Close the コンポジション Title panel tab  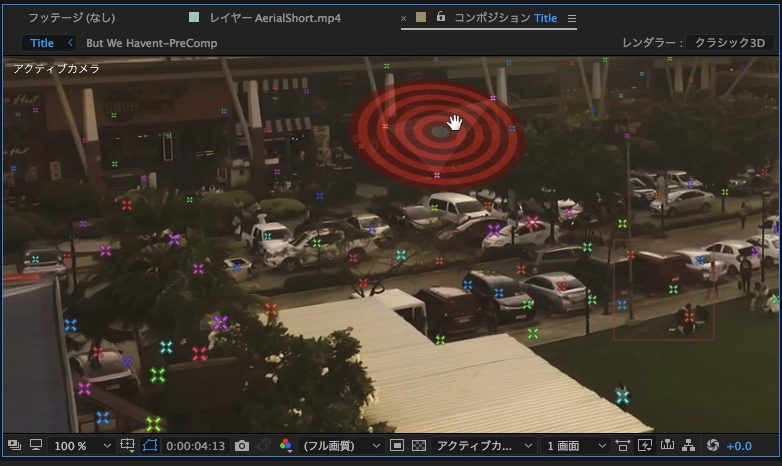(x=403, y=18)
